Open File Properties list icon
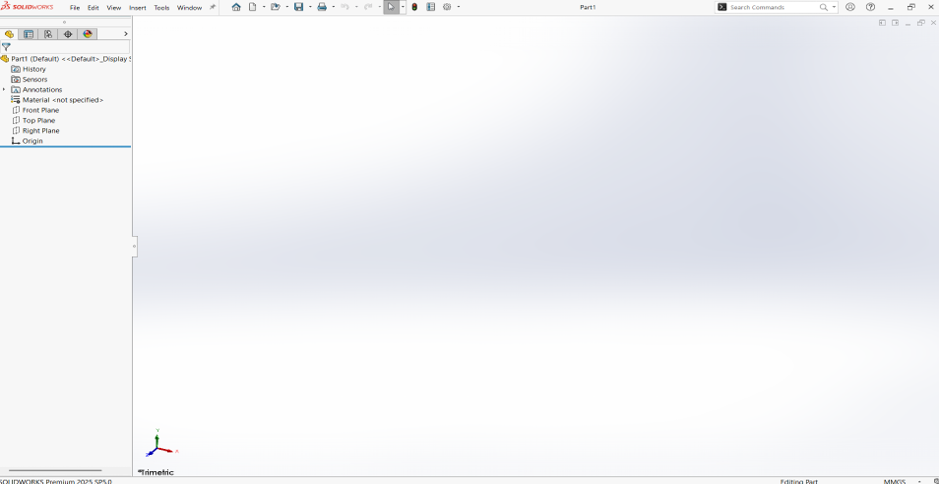Screen dimensions: 939x484 431,7
